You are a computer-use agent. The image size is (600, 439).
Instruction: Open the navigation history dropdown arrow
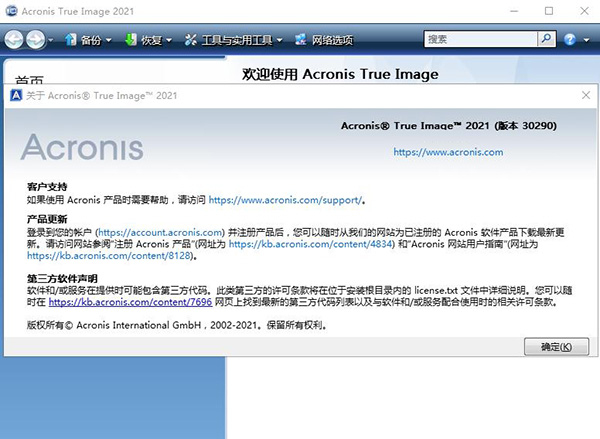point(51,40)
